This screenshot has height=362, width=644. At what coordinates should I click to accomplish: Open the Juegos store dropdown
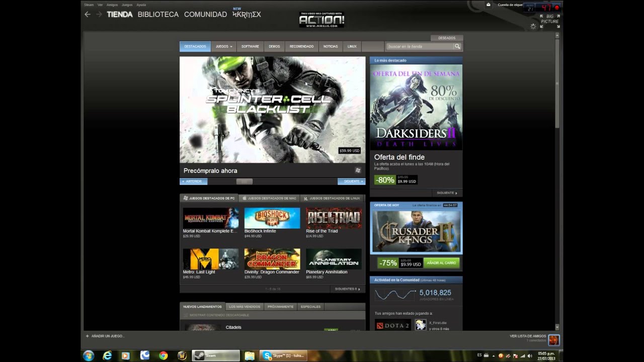pyautogui.click(x=224, y=46)
